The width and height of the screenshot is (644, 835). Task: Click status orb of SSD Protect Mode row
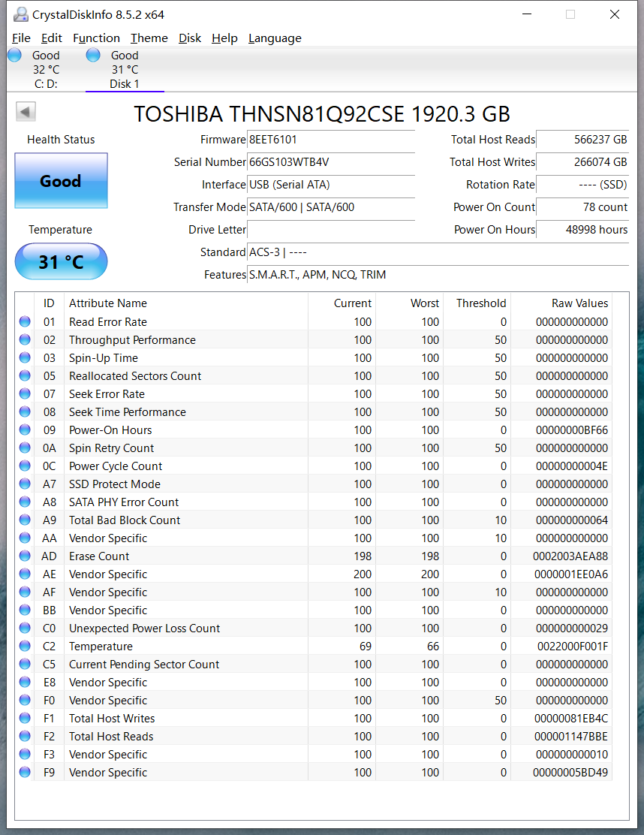tap(25, 484)
